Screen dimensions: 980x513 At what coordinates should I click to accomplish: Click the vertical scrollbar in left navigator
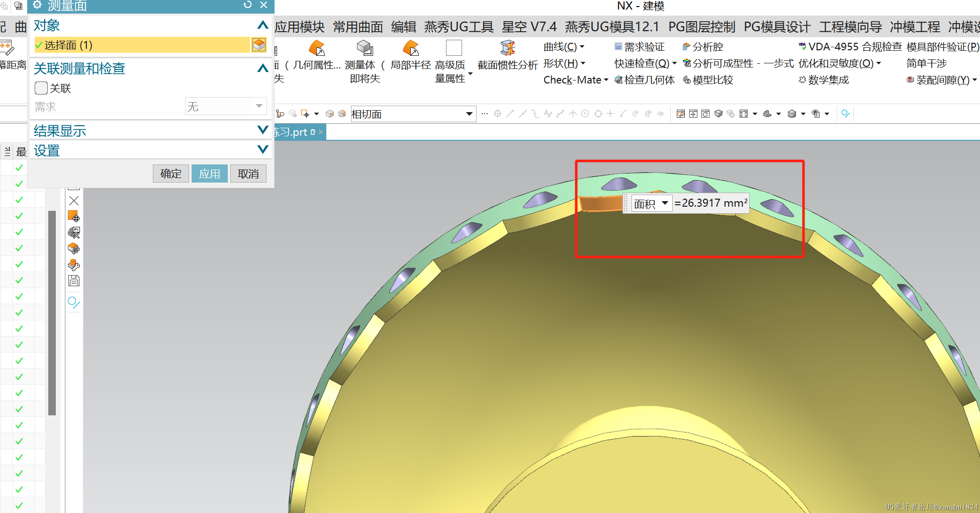coord(52,312)
